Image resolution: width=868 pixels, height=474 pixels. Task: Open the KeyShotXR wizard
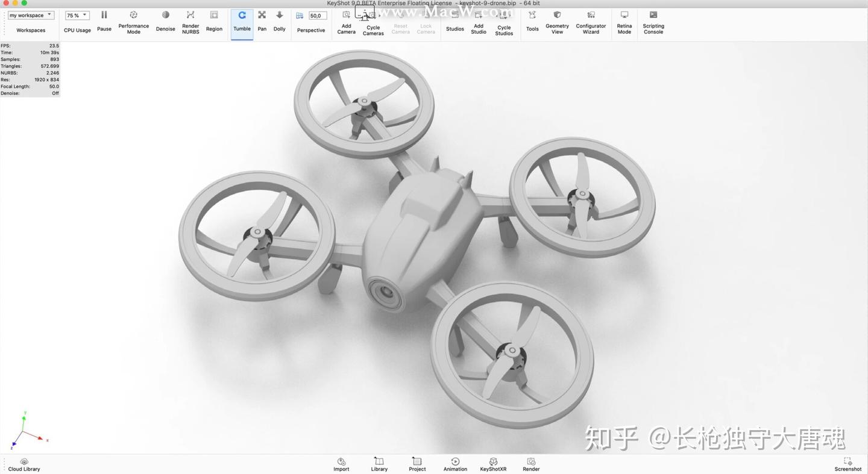tap(492, 461)
